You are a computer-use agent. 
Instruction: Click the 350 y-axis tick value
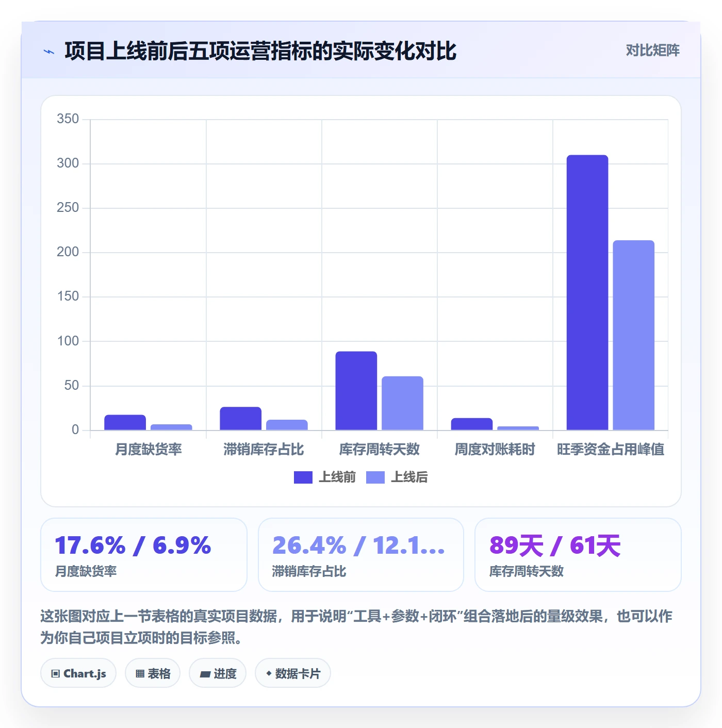(x=68, y=119)
